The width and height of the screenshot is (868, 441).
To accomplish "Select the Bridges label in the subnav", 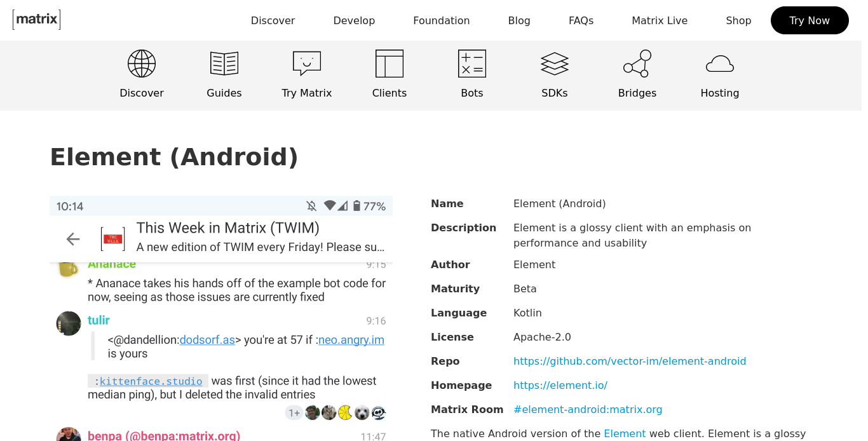I will click(637, 93).
